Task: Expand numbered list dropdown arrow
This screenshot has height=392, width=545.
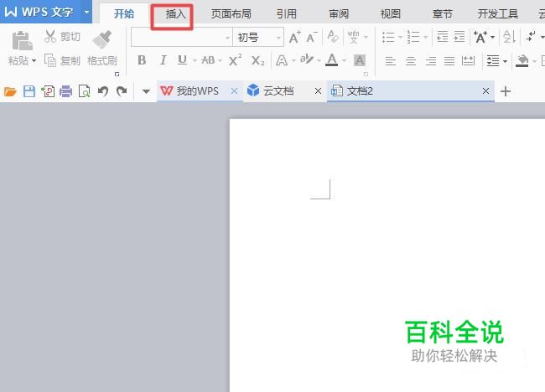Action: (425, 37)
